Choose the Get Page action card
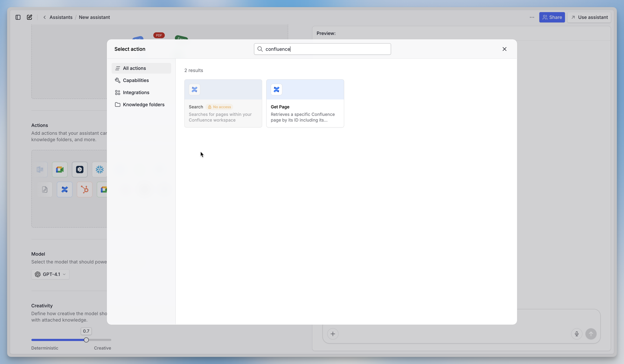Screen dimensions: 624x364 click(x=305, y=104)
